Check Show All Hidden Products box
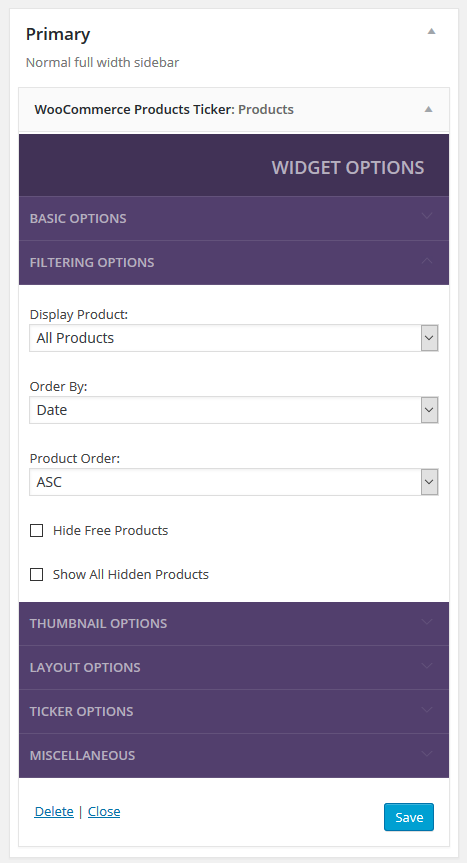Image resolution: width=467 pixels, height=863 pixels. (36, 575)
